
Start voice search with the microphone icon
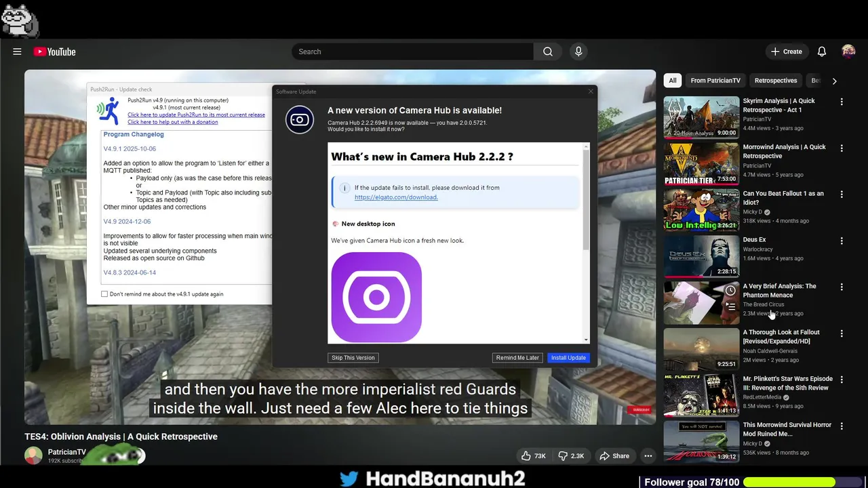click(x=578, y=52)
